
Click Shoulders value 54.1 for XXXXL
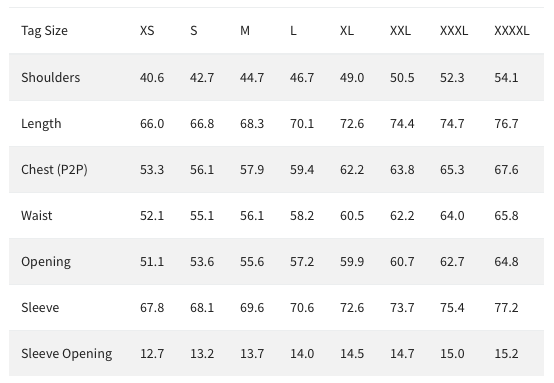(506, 78)
